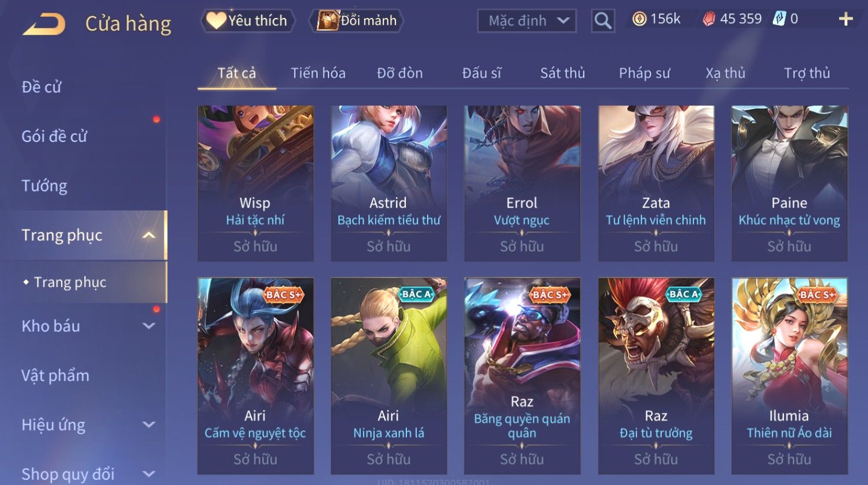Click the blue voucher currency icon
This screenshot has height=485, width=868.
[779, 19]
